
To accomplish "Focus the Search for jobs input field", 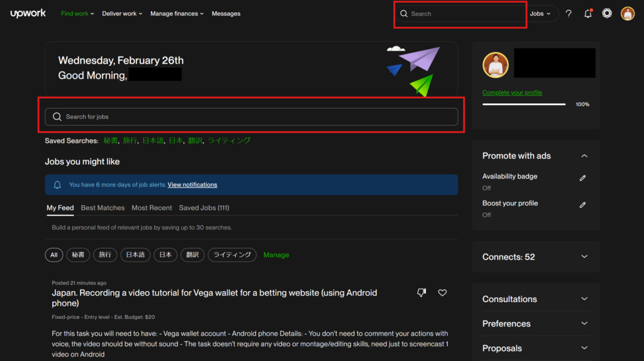I will (x=252, y=116).
